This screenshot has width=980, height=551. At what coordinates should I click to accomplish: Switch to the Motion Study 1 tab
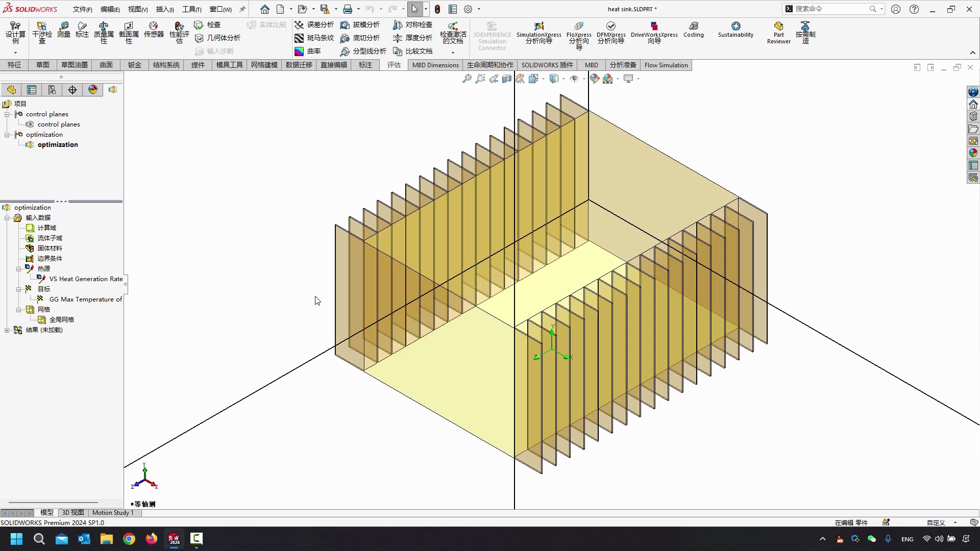point(113,512)
